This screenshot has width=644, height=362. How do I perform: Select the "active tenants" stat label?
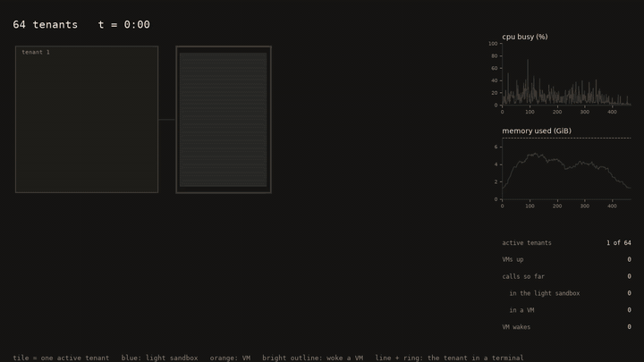pyautogui.click(x=527, y=243)
